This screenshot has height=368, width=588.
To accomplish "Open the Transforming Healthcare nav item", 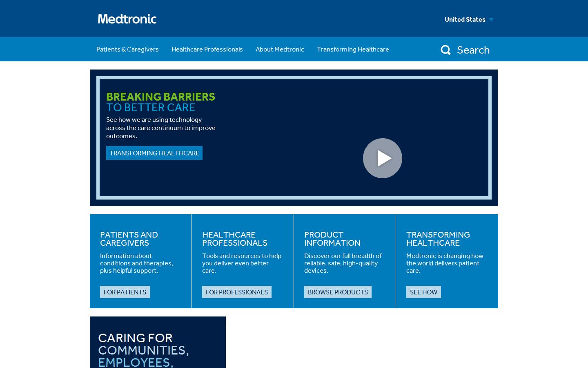I will tap(353, 49).
